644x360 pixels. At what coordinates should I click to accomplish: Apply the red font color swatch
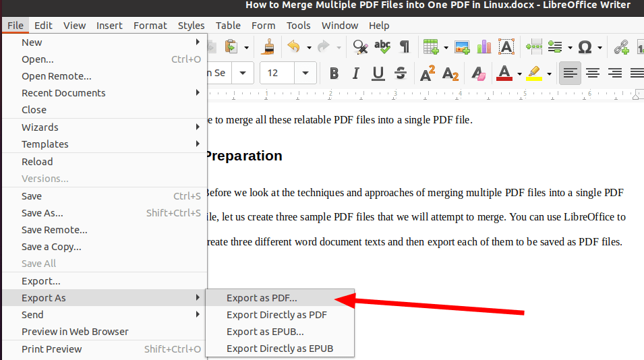(504, 73)
